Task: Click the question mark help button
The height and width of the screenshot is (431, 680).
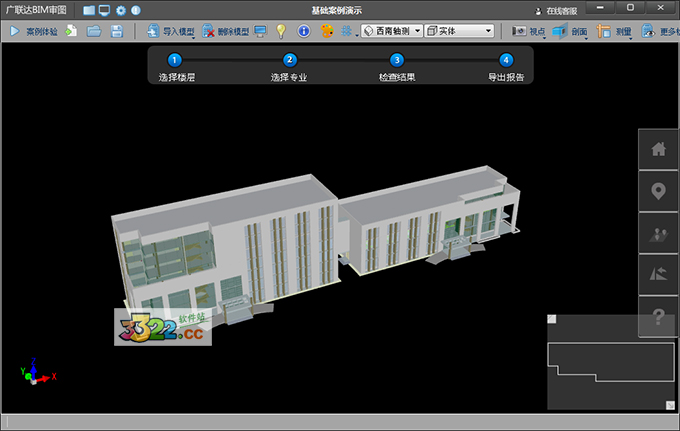Action: coord(658,317)
